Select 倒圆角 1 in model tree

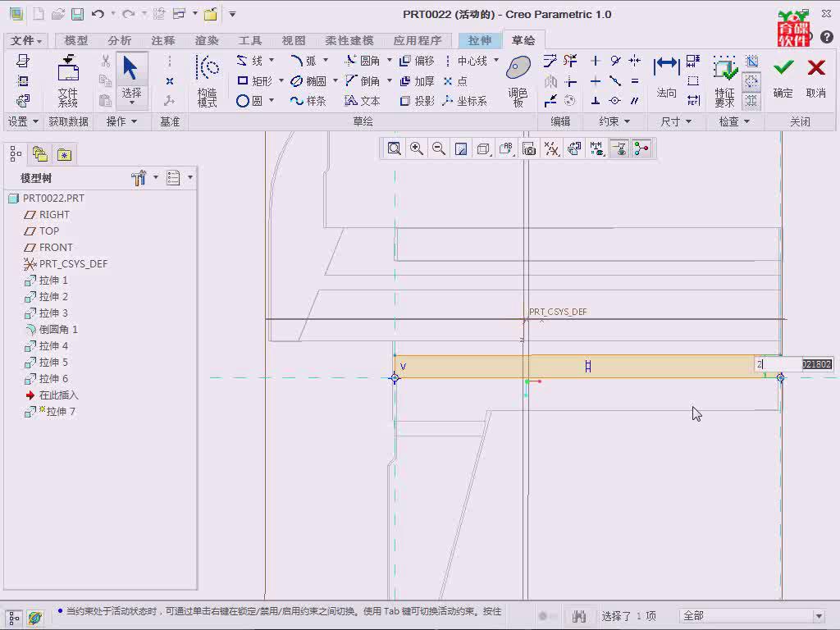click(x=52, y=330)
